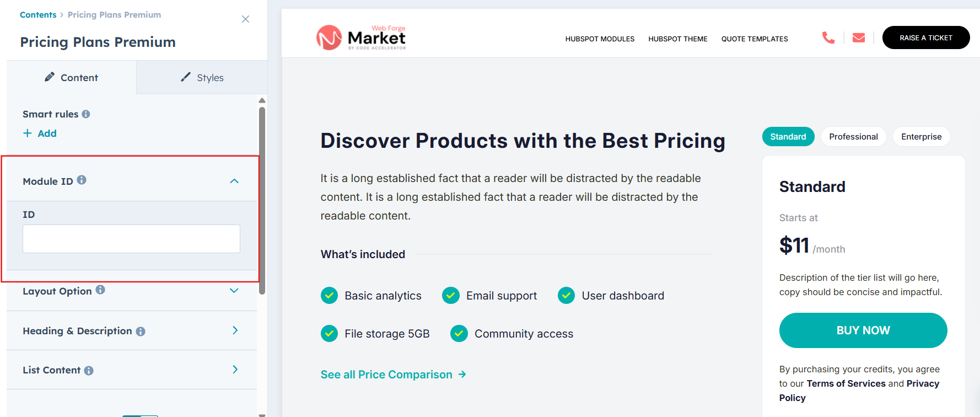This screenshot has width=980, height=417.
Task: Collapse the Module ID section
Action: 234,181
